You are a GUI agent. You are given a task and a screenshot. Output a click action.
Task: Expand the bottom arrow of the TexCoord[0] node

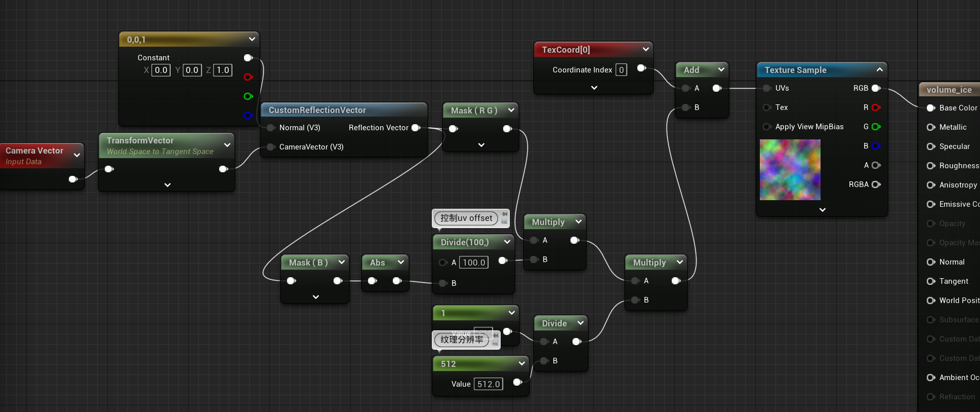[x=594, y=88]
